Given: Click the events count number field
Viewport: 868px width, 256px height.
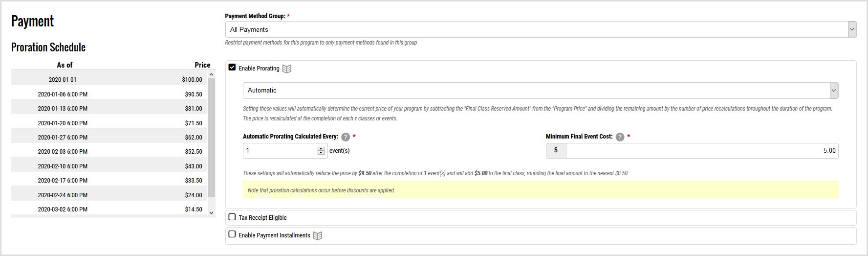Looking at the screenshot, I should 280,151.
